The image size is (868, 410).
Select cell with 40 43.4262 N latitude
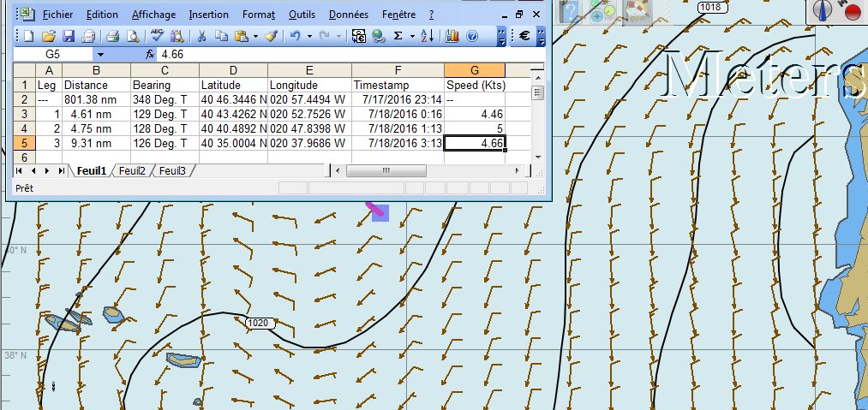coord(234,114)
